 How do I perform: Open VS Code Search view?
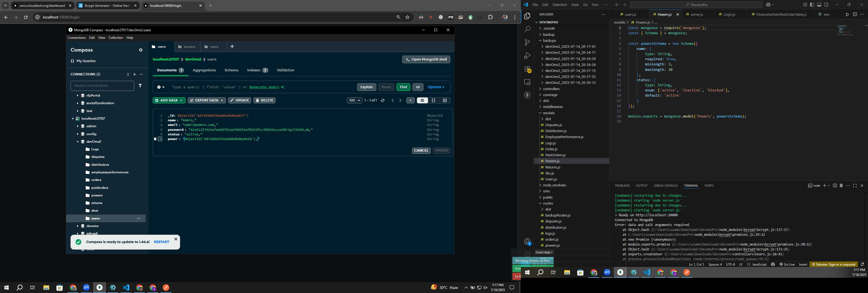[x=527, y=29]
